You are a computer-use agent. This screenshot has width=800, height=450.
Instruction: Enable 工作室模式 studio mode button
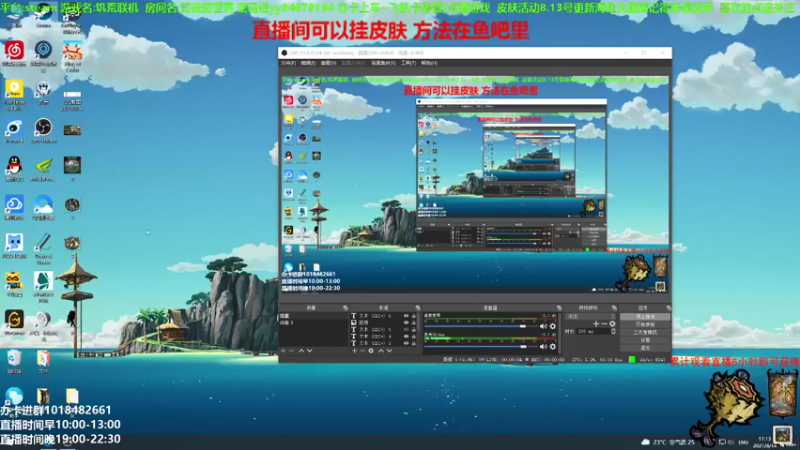click(645, 332)
